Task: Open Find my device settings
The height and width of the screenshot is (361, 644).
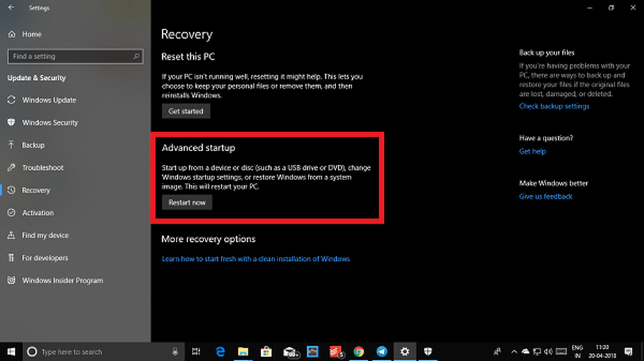Action: pos(45,236)
